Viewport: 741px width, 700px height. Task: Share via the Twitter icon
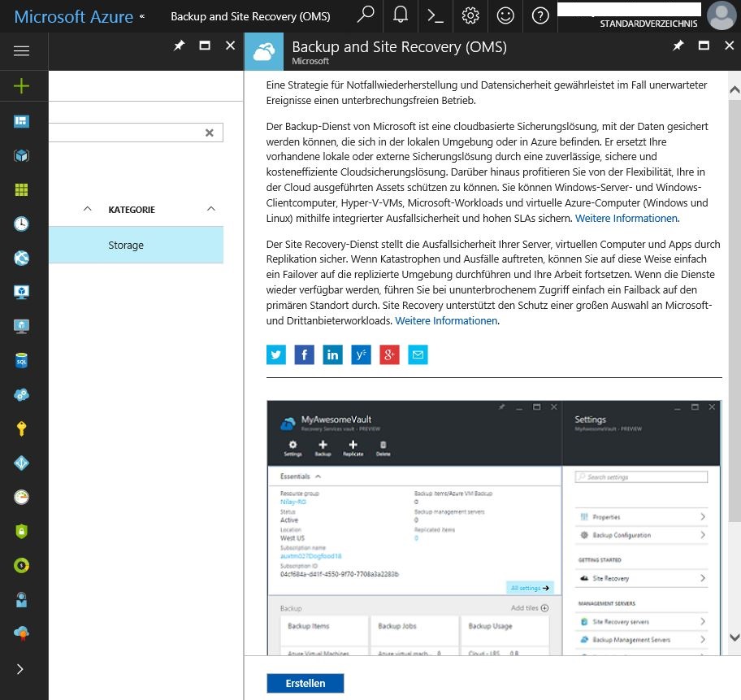(x=275, y=354)
